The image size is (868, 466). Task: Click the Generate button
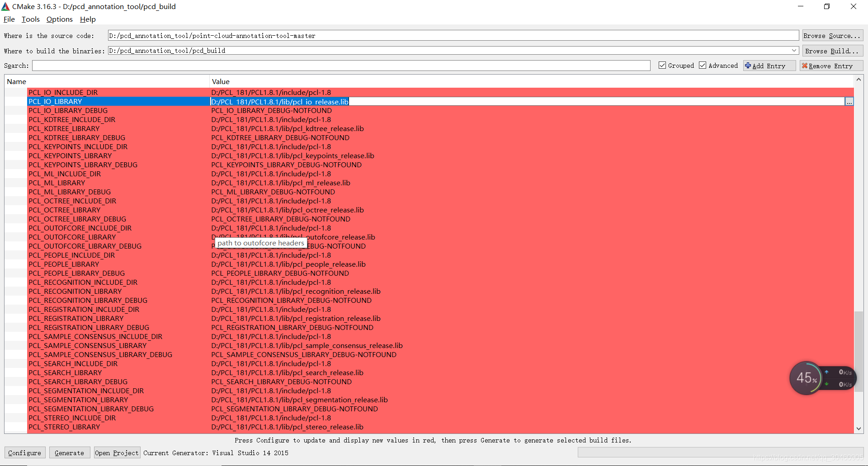[69, 453]
